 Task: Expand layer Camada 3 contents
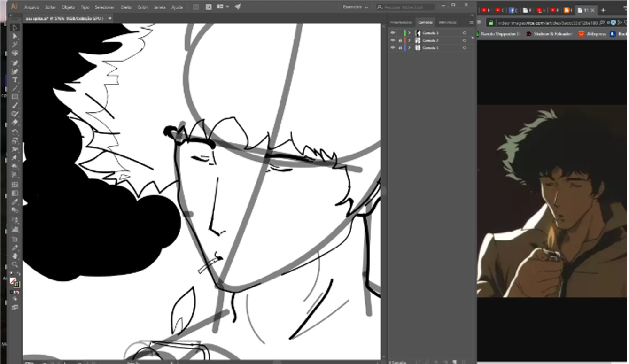click(409, 33)
